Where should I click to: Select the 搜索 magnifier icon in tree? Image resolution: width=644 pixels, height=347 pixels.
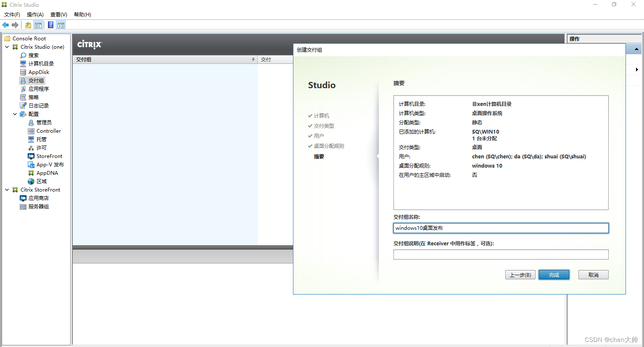tap(23, 55)
